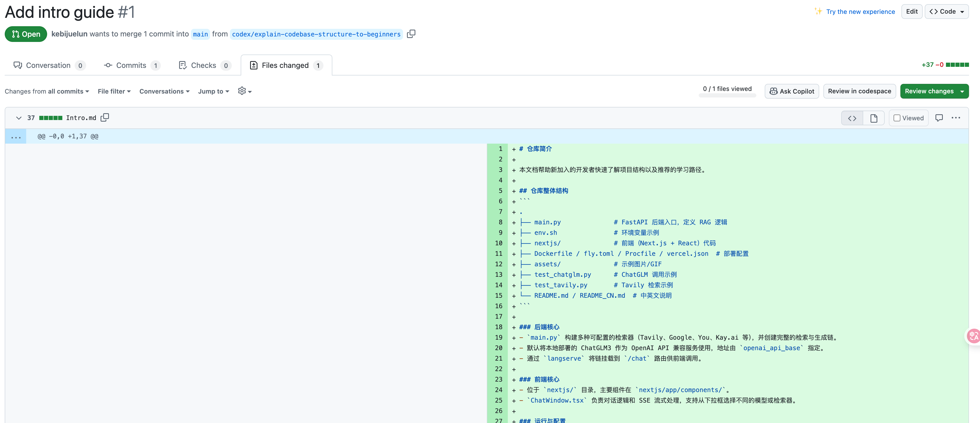
Task: Switch to the source diff view icon
Action: point(852,118)
